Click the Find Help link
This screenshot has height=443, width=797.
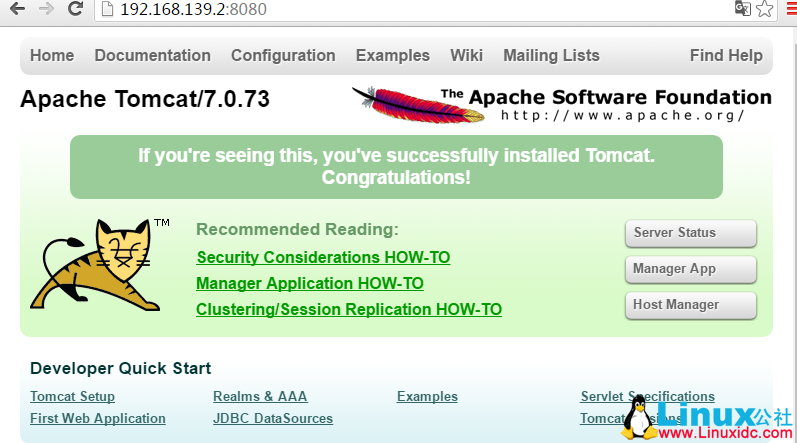pyautogui.click(x=726, y=56)
